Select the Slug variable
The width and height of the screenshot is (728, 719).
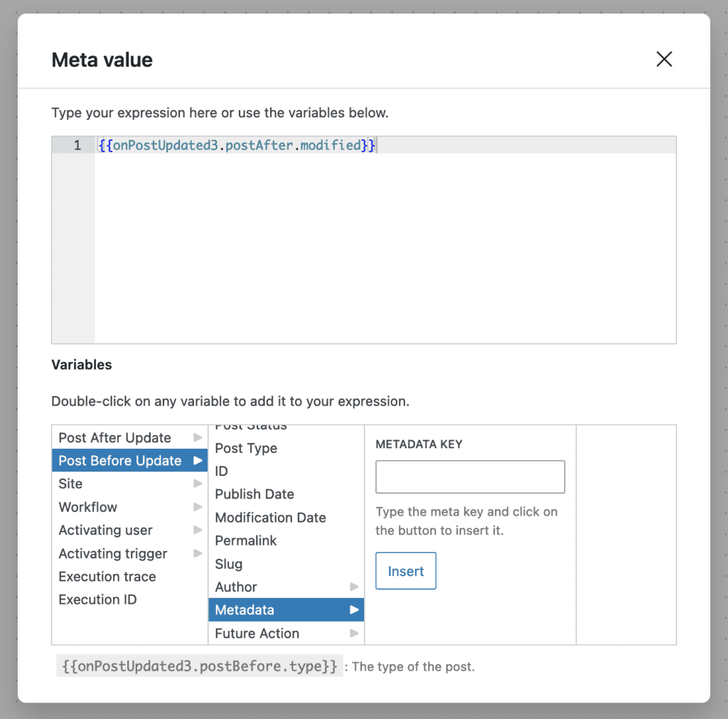pyautogui.click(x=228, y=563)
